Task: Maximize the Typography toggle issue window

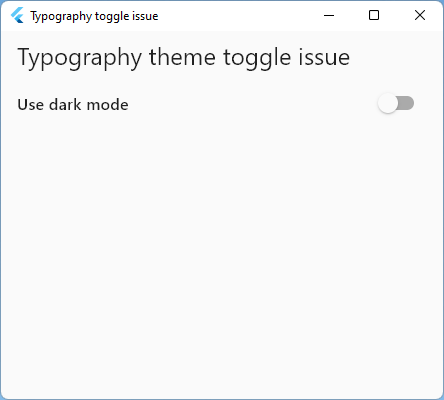Action: pyautogui.click(x=374, y=15)
